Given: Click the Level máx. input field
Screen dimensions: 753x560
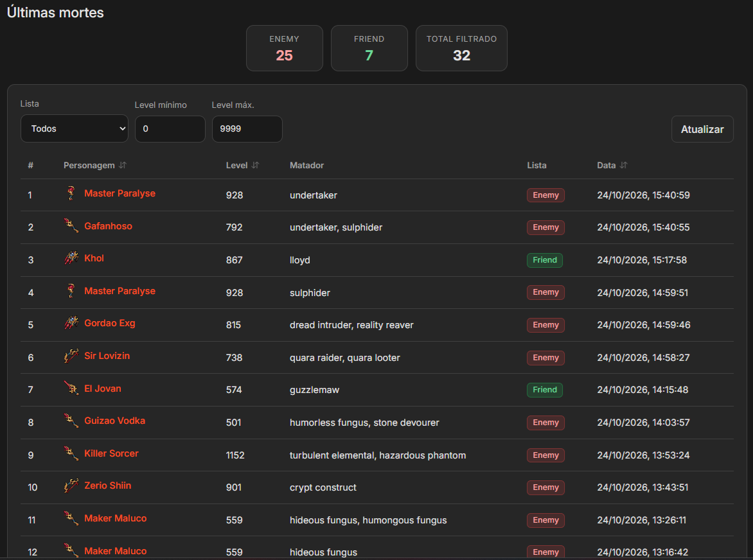Looking at the screenshot, I should tap(247, 129).
